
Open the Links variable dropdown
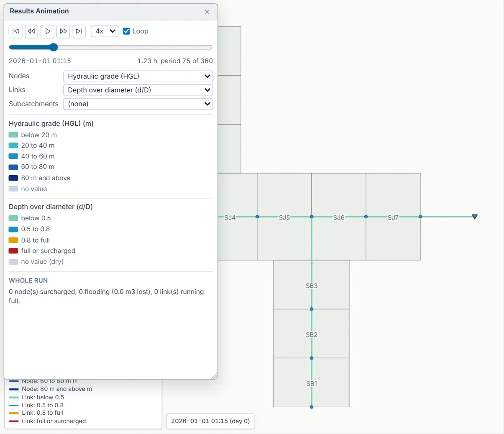click(138, 90)
